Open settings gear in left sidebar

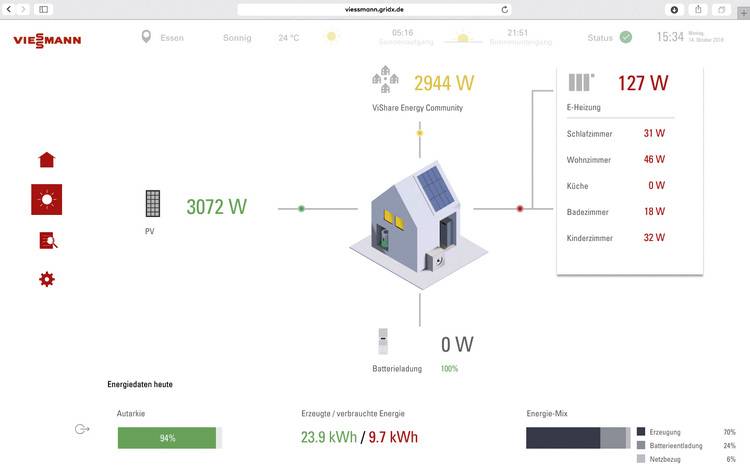tap(46, 279)
